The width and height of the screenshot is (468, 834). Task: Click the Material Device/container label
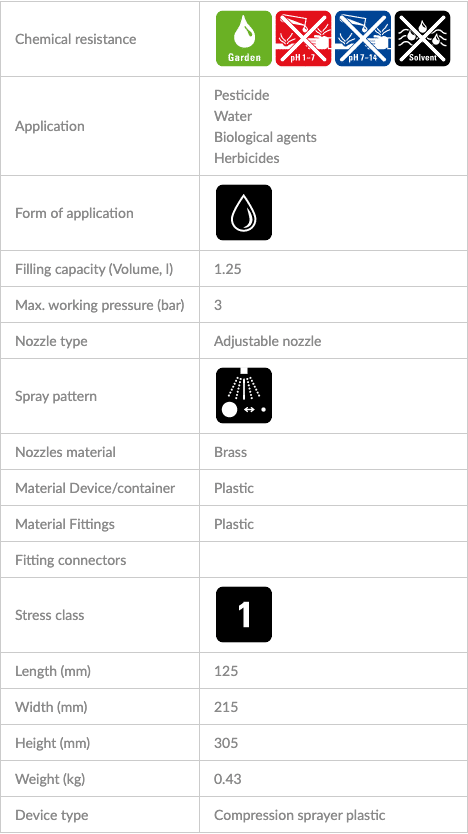(x=95, y=488)
